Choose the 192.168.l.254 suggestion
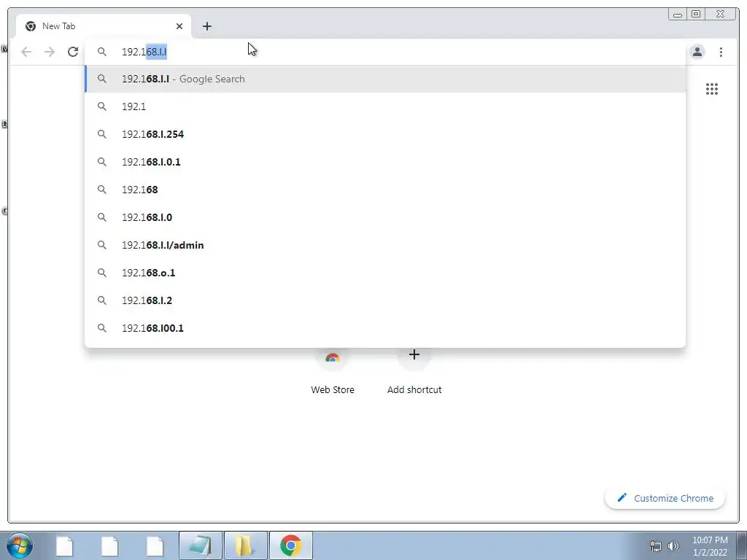 (x=385, y=134)
